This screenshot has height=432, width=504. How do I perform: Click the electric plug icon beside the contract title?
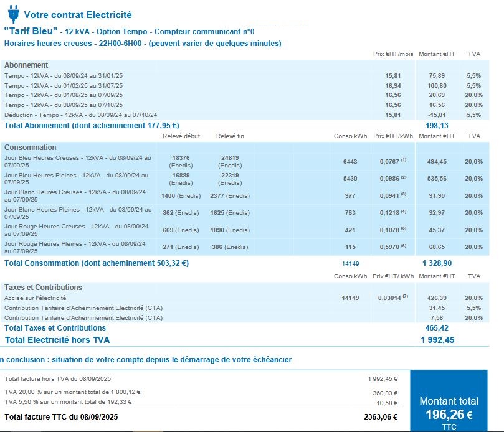pyautogui.click(x=12, y=13)
